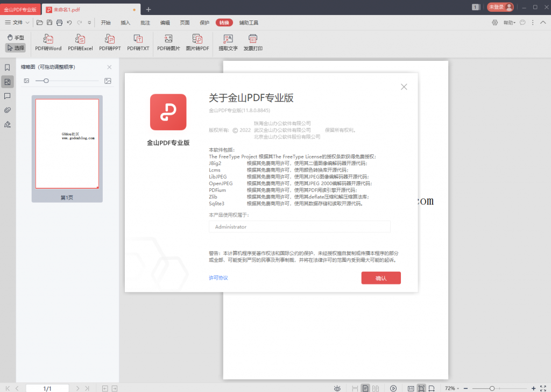
Task: Open the bookmarks panel in the sidebar
Action: tap(7, 67)
